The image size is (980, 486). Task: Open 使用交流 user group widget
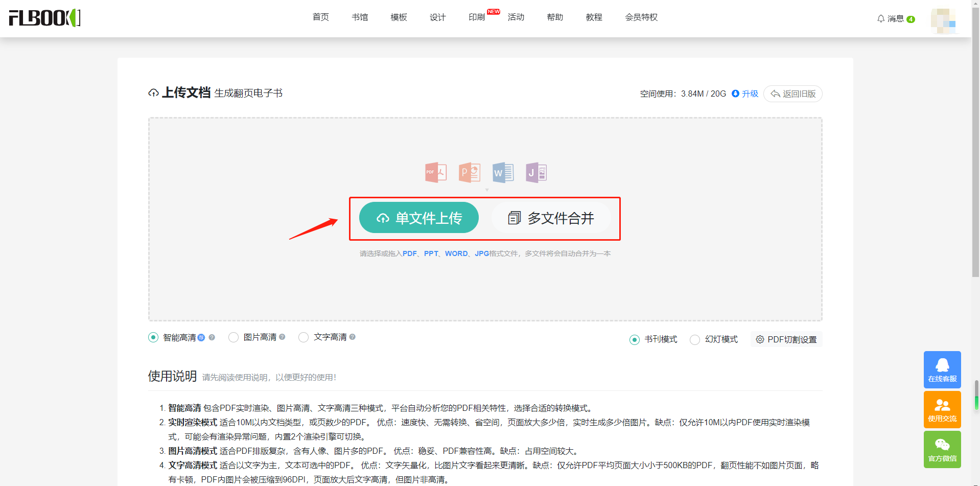[x=942, y=409]
